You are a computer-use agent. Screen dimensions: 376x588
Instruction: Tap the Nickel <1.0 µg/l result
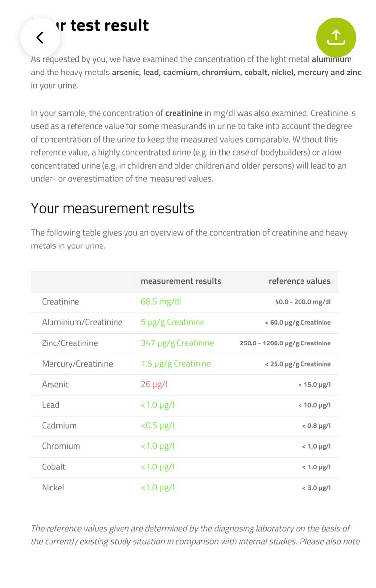coord(157,488)
